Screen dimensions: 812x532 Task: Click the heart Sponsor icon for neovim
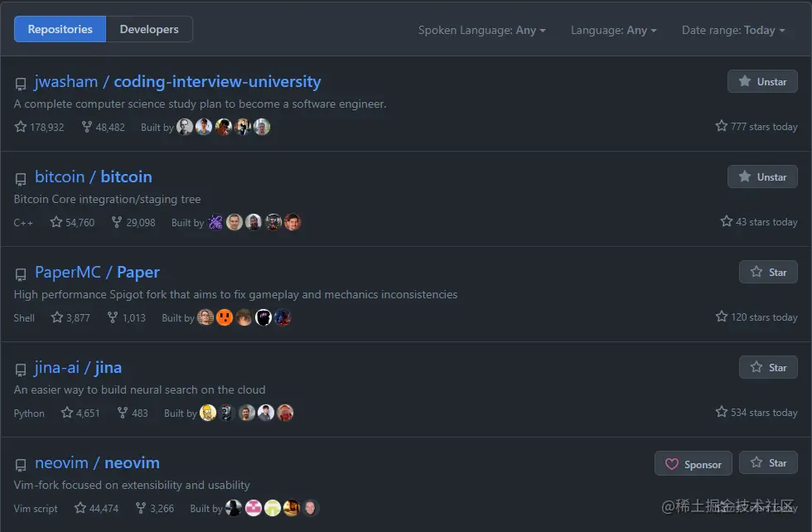(672, 464)
